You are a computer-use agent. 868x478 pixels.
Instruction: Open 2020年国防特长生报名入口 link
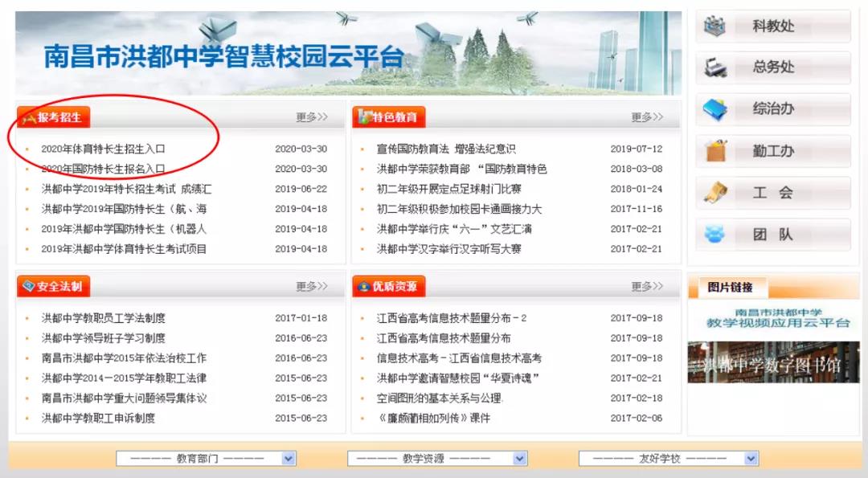pos(103,169)
